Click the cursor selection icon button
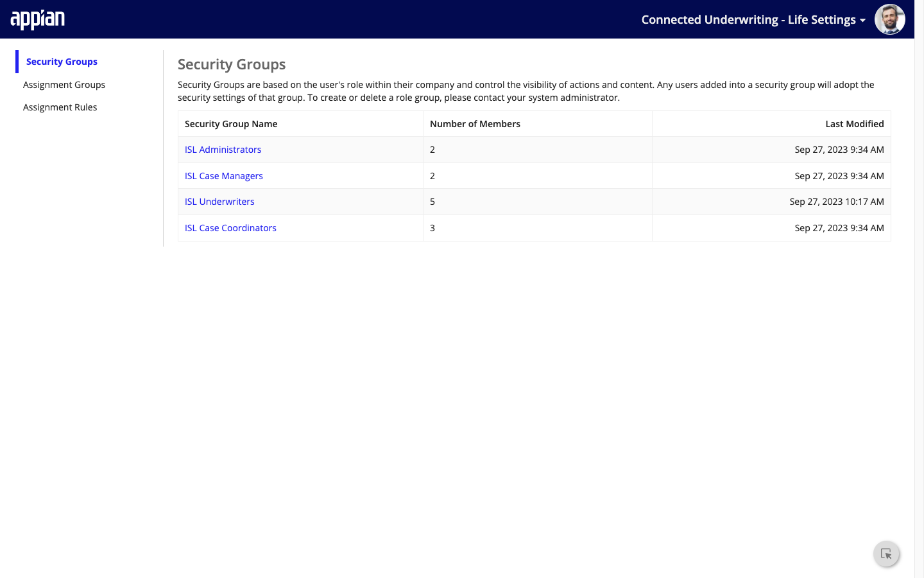The image size is (924, 578). pyautogui.click(x=886, y=554)
